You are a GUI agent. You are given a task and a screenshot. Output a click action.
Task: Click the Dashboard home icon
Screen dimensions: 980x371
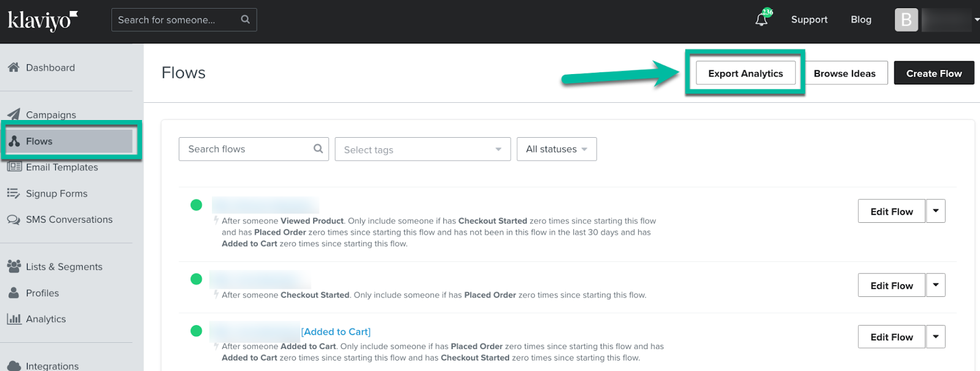(13, 67)
